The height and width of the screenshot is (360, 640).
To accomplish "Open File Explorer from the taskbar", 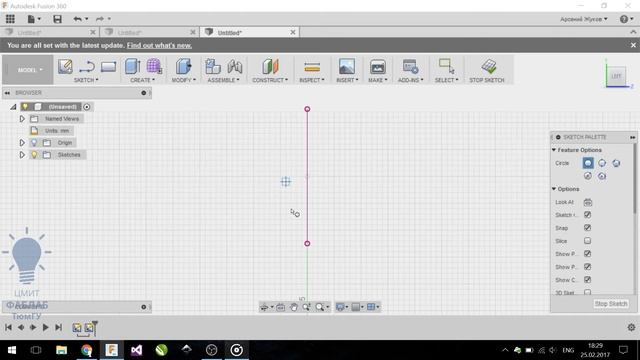I will [x=61, y=350].
